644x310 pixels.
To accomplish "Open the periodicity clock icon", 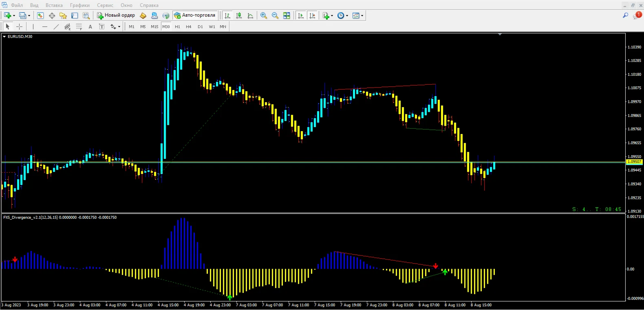I will coord(341,15).
